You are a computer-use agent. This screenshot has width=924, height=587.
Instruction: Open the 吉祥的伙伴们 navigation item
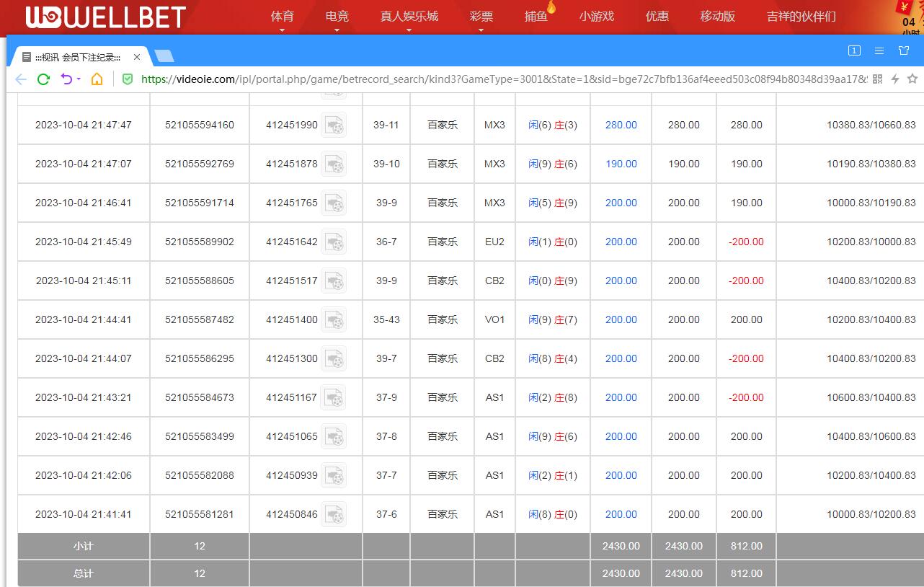[x=801, y=16]
